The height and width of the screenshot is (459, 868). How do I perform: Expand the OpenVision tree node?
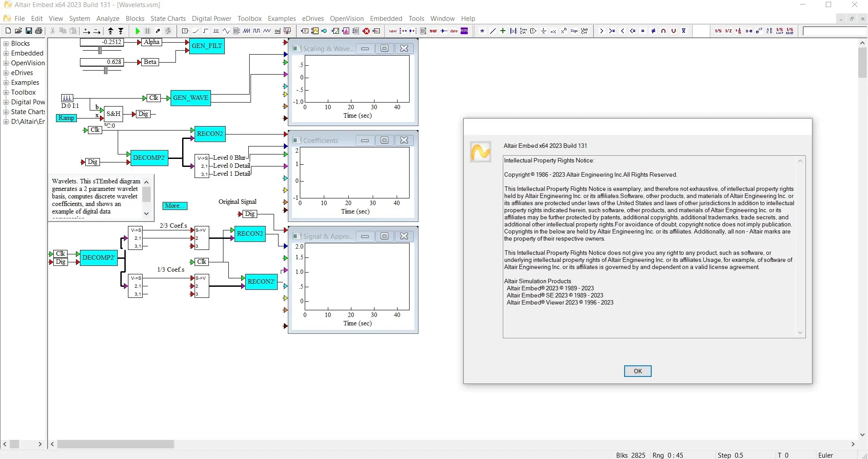pos(6,63)
